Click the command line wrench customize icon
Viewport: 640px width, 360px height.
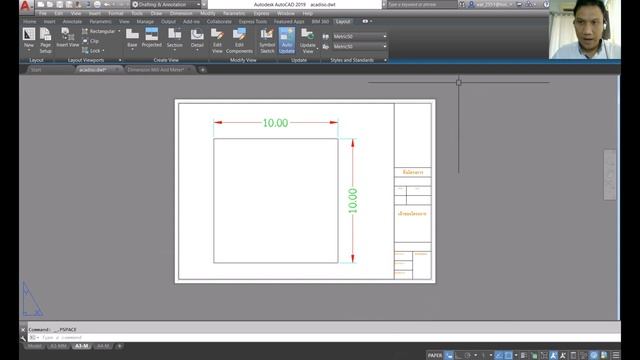tap(23, 338)
